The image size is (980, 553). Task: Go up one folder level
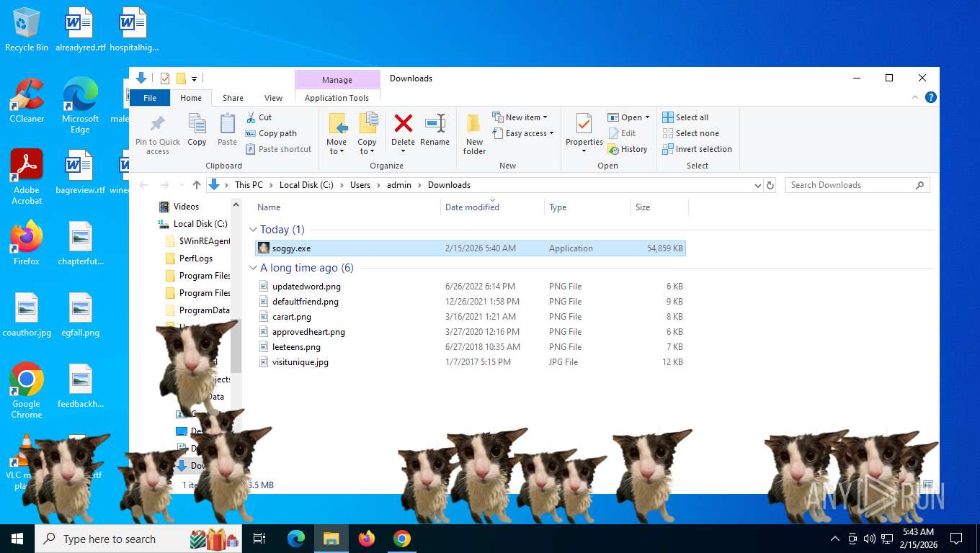point(196,185)
